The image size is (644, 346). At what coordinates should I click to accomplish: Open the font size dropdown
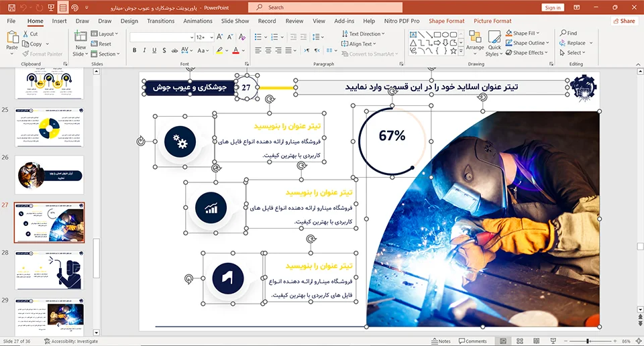pos(211,38)
